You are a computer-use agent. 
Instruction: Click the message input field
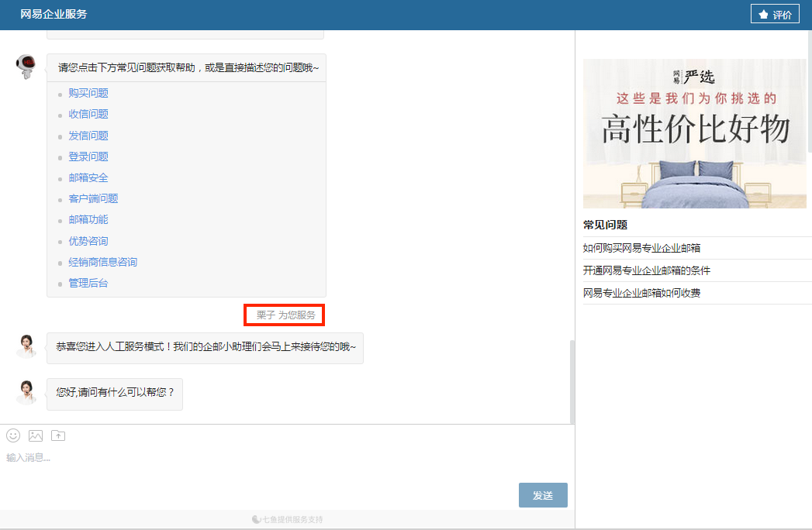pos(256,465)
